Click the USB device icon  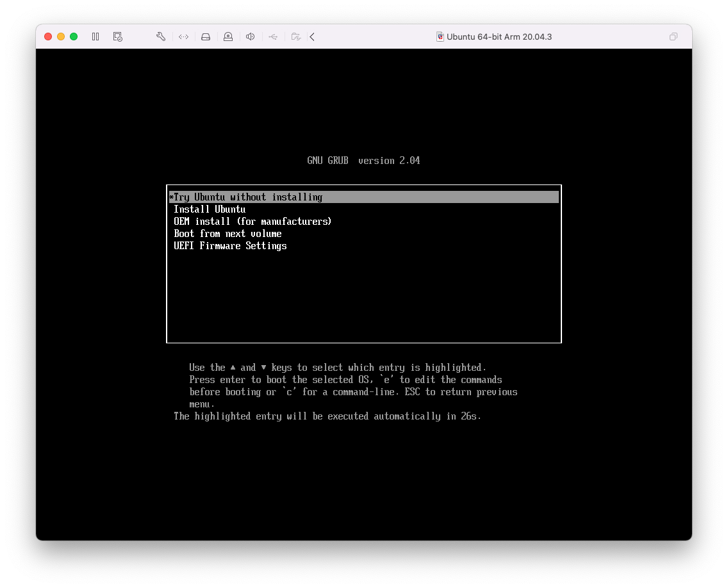click(x=273, y=37)
